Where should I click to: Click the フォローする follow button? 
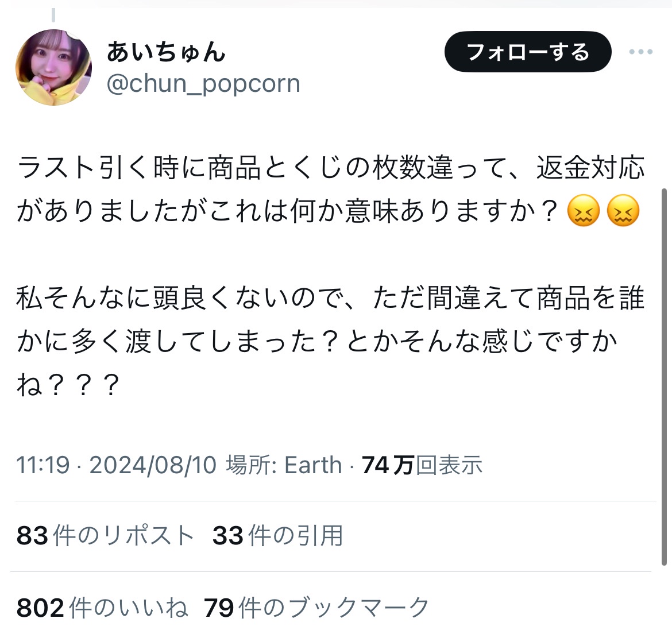(528, 52)
